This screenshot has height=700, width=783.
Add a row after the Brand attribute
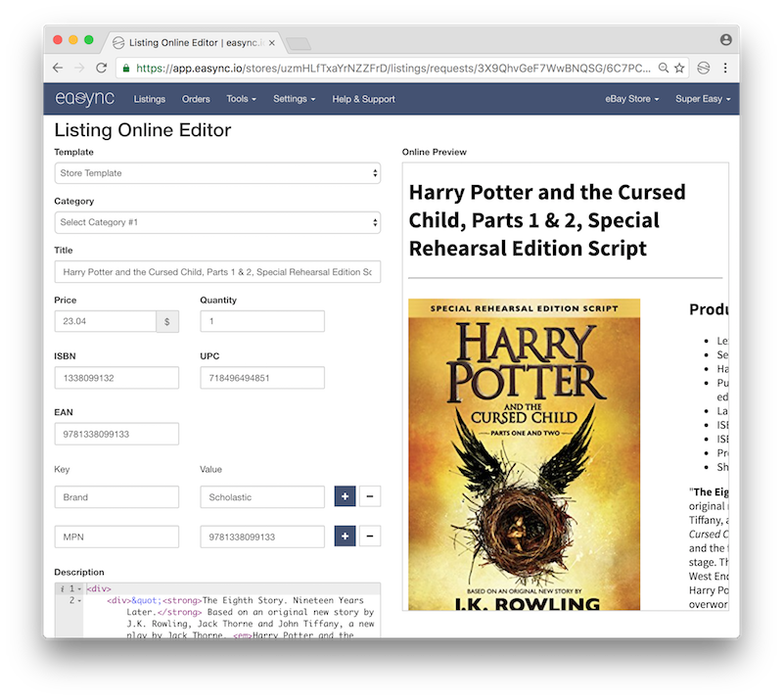tap(345, 496)
